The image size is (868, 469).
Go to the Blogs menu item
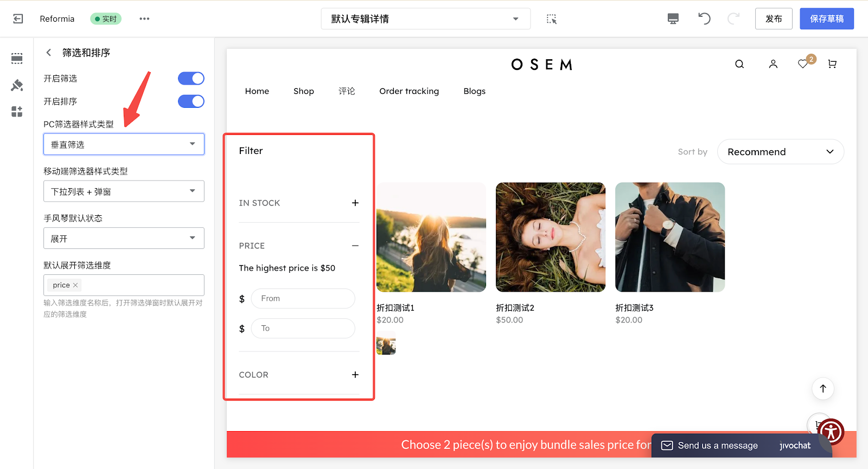[x=474, y=91]
